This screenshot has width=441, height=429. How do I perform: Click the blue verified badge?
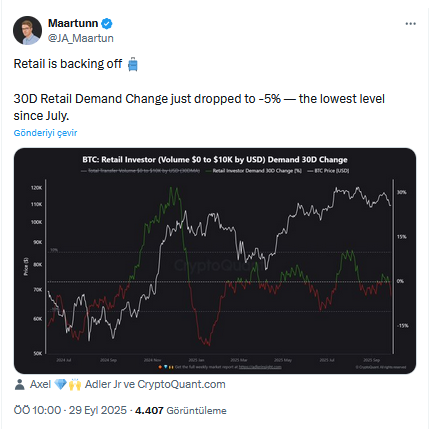(107, 24)
